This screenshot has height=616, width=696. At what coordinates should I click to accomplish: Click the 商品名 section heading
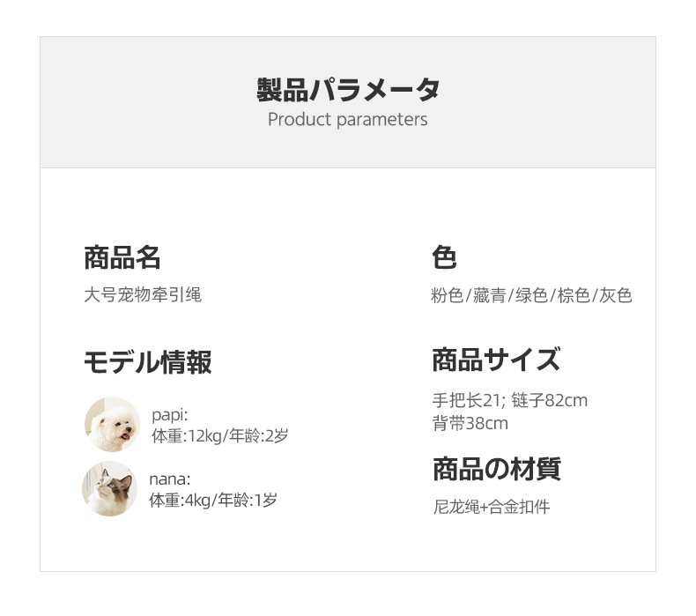click(122, 258)
